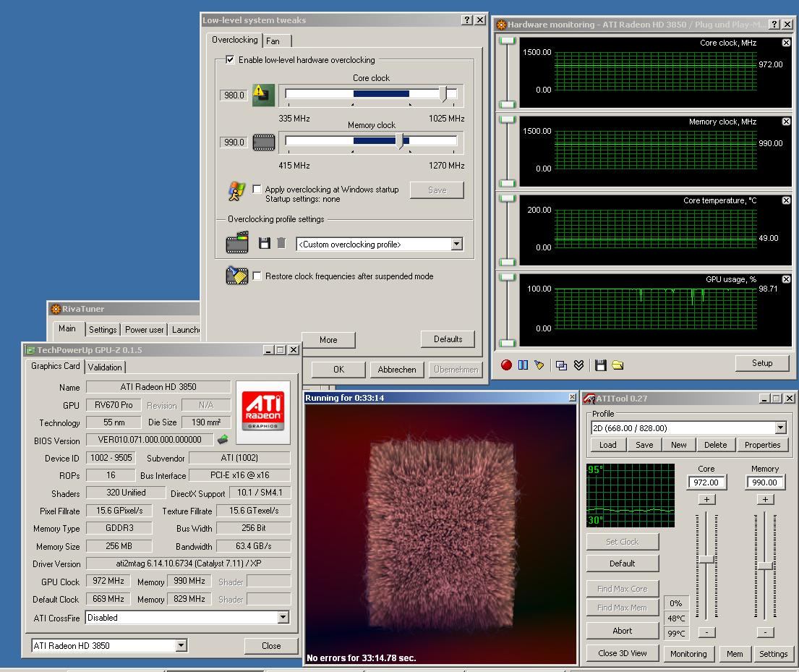Click the More button

point(328,339)
